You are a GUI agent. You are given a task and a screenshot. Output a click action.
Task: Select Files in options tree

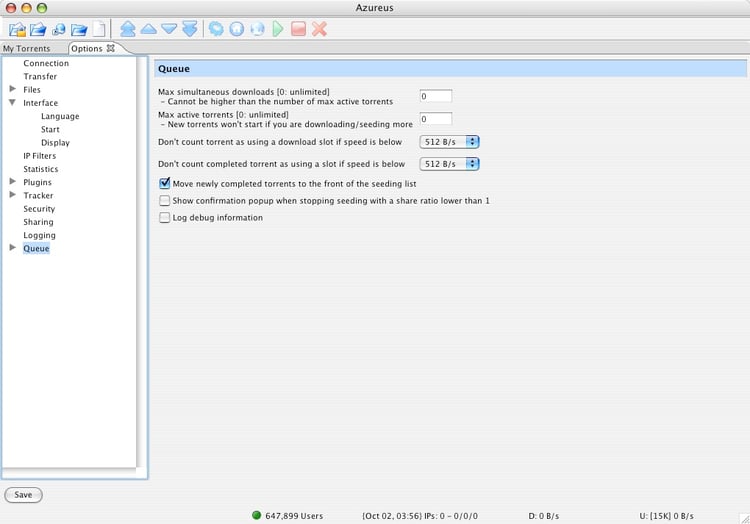tap(32, 89)
